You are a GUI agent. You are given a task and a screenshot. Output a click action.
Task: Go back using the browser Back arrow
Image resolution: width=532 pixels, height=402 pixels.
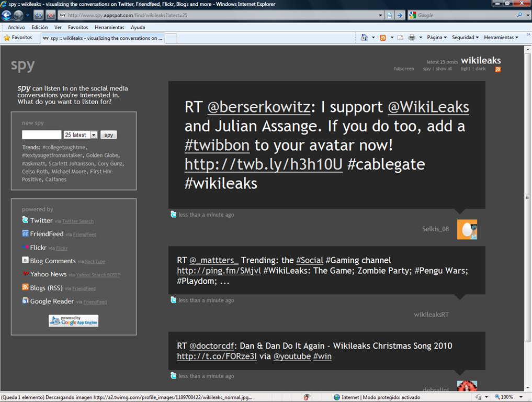point(6,15)
